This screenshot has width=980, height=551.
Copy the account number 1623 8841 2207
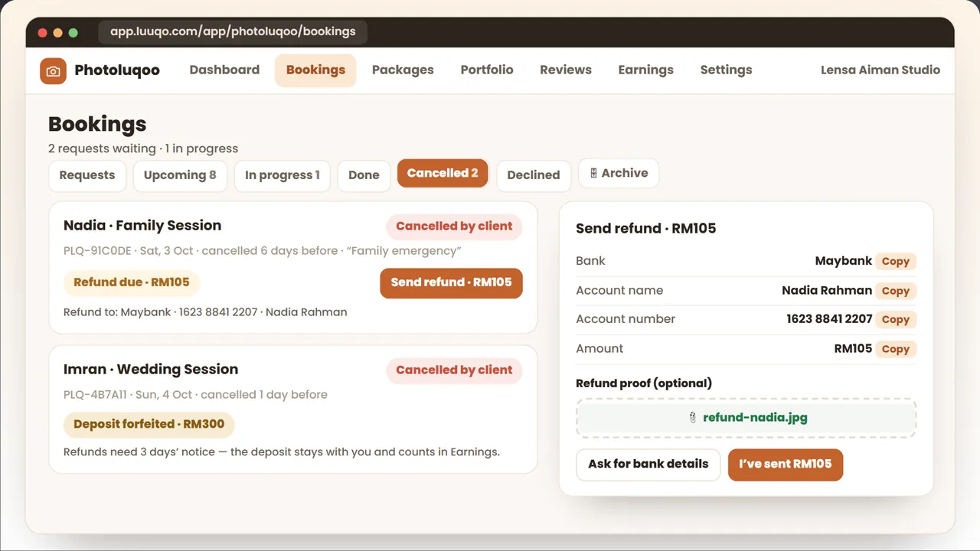pyautogui.click(x=896, y=319)
